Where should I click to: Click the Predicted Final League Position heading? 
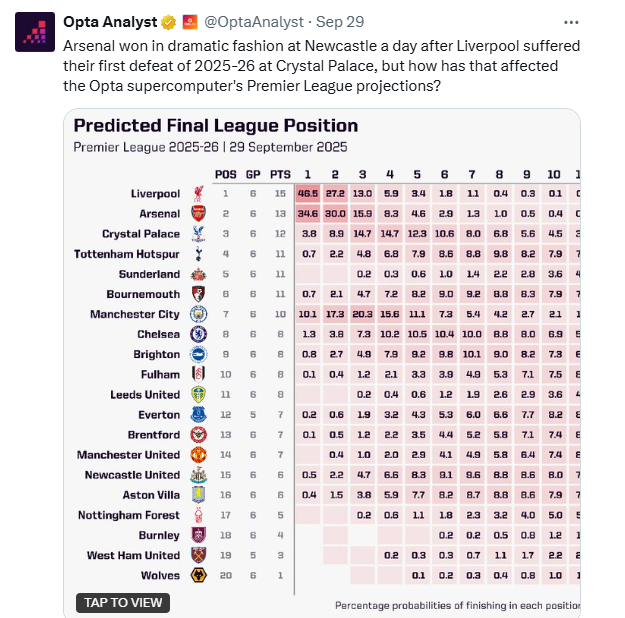point(215,126)
